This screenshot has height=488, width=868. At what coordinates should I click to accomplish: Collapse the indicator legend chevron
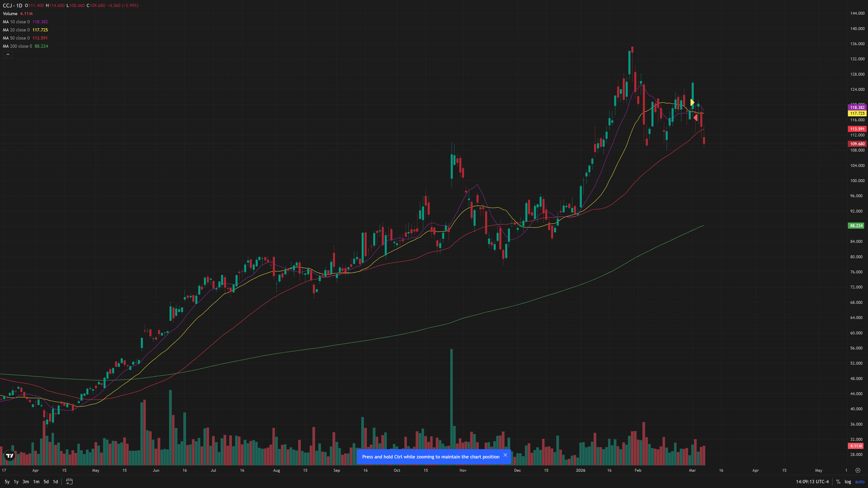point(8,54)
